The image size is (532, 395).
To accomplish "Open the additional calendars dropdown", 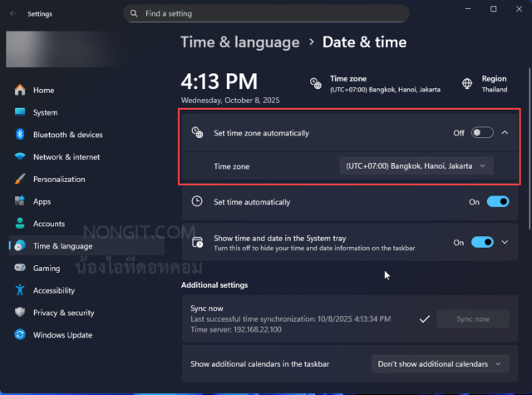I will coord(440,363).
